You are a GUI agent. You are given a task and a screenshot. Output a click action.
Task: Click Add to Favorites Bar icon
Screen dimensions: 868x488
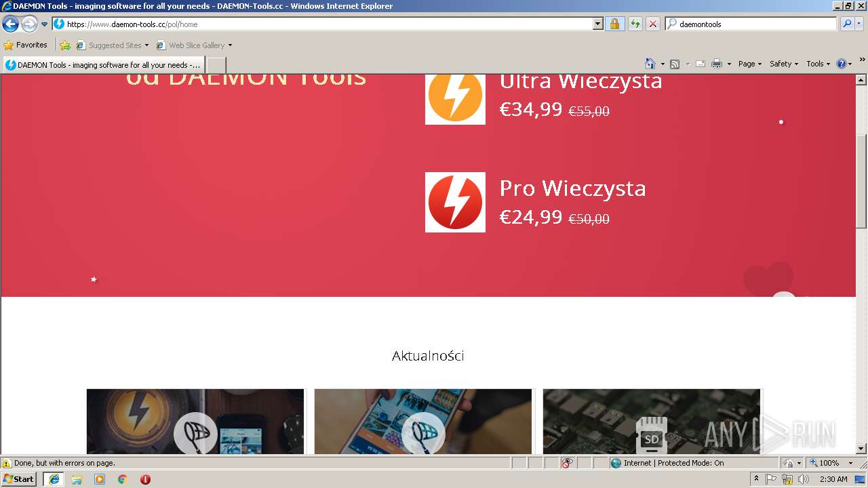65,45
